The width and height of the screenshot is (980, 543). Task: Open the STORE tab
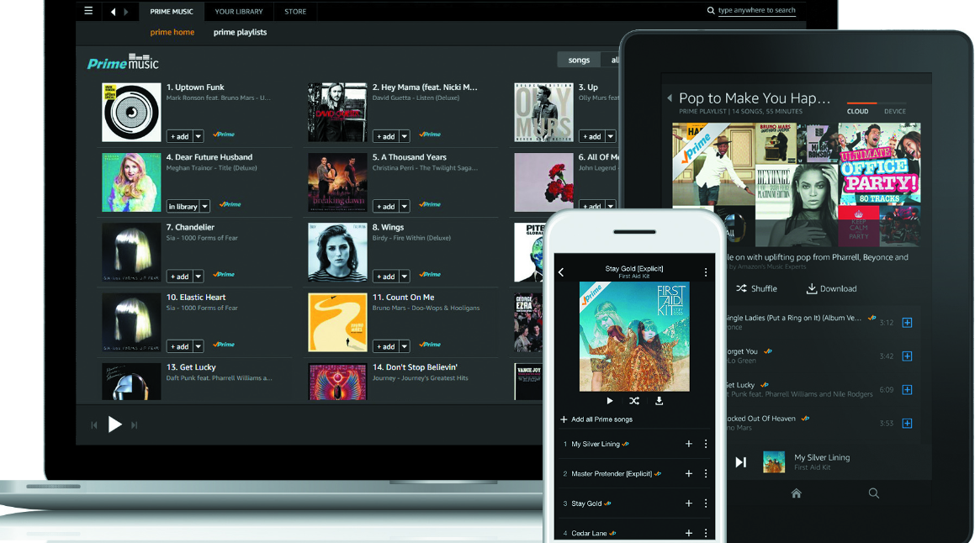(x=295, y=11)
